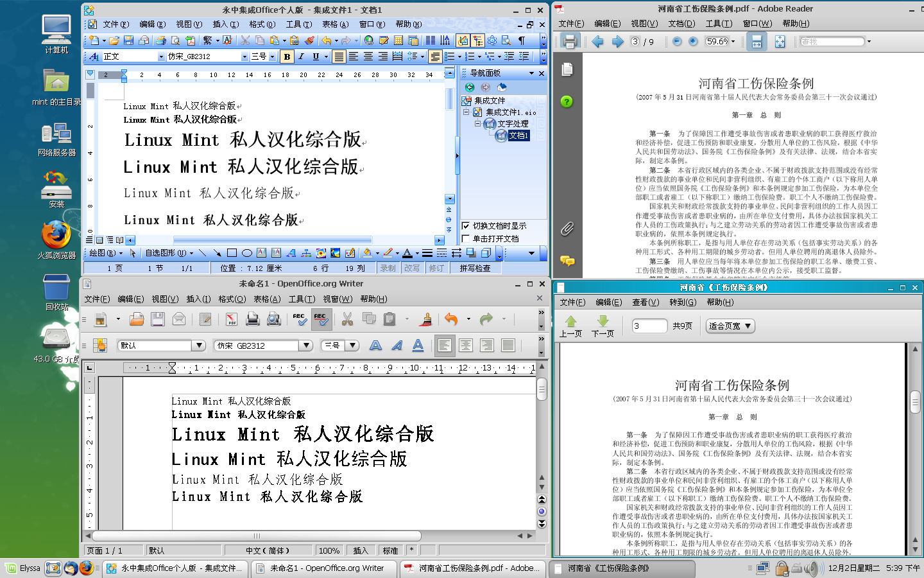Click Print icon in EIOffice toolbar

tap(160, 40)
